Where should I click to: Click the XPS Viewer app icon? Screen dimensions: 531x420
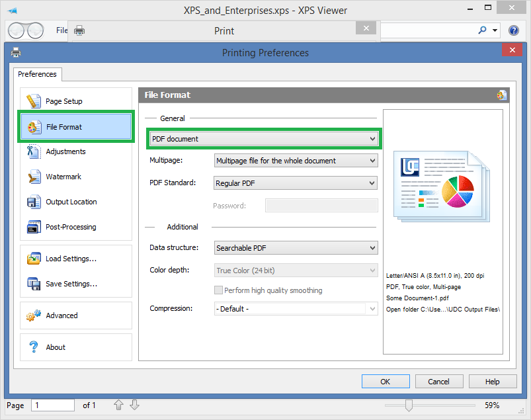13,11
